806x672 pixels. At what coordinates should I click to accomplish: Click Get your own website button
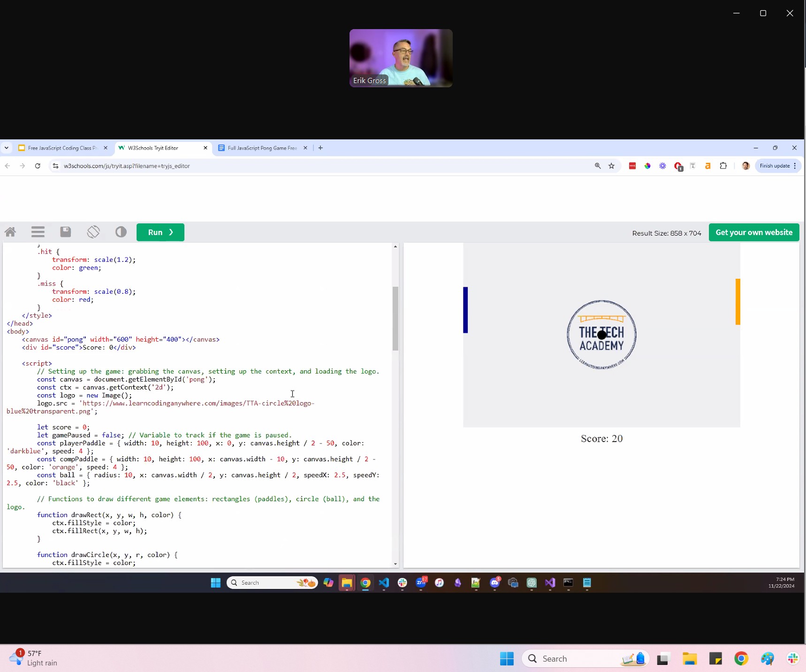(754, 232)
